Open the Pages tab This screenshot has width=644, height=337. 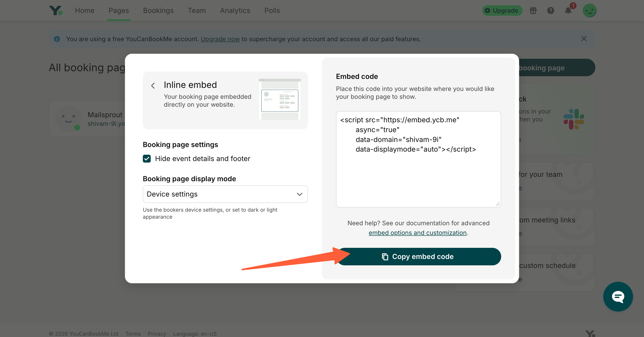point(119,11)
